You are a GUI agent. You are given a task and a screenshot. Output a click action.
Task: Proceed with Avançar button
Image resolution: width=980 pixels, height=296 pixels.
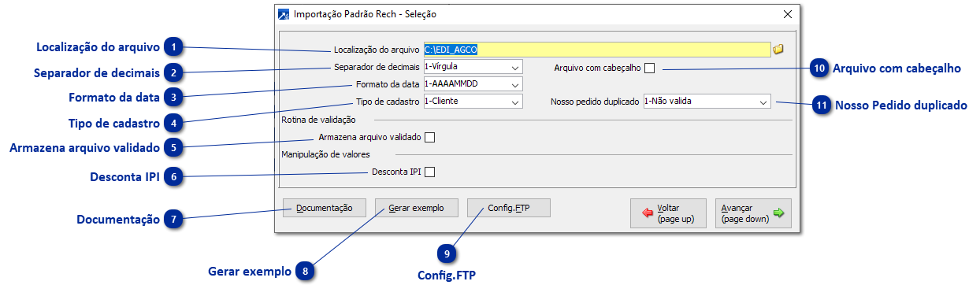coord(753,213)
